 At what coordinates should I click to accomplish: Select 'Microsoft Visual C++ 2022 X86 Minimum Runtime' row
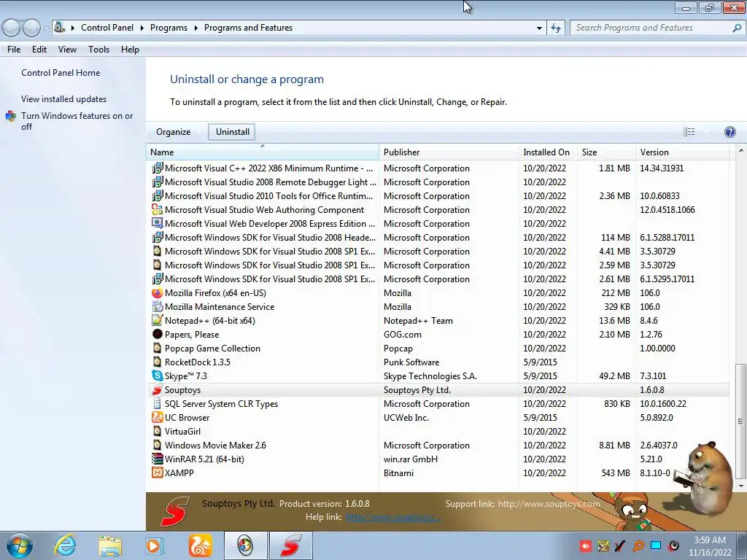coord(438,168)
